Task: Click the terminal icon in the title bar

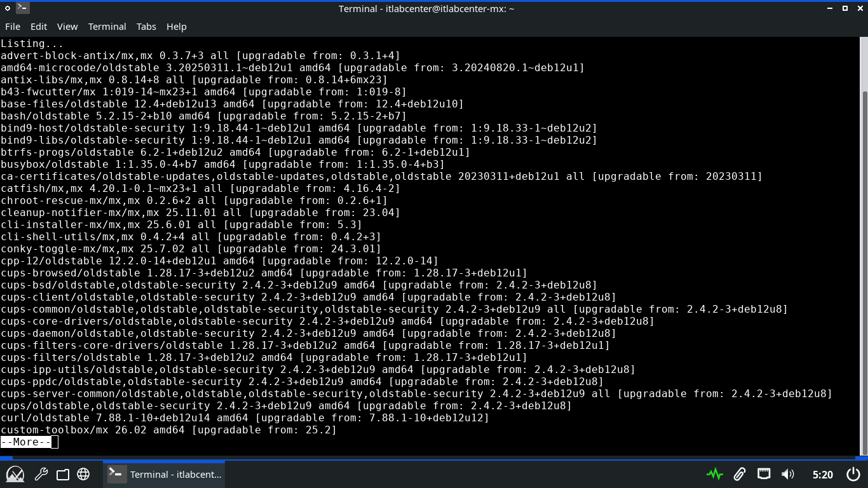Action: click(23, 8)
